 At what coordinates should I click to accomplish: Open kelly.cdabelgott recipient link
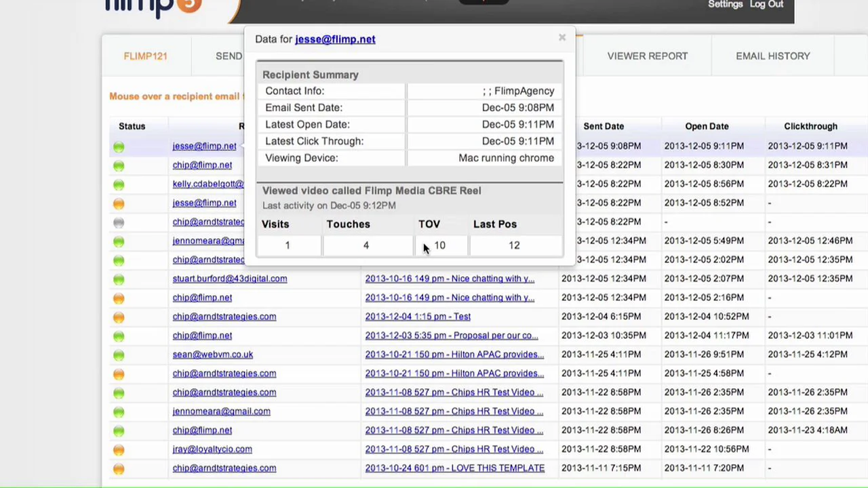click(x=208, y=184)
